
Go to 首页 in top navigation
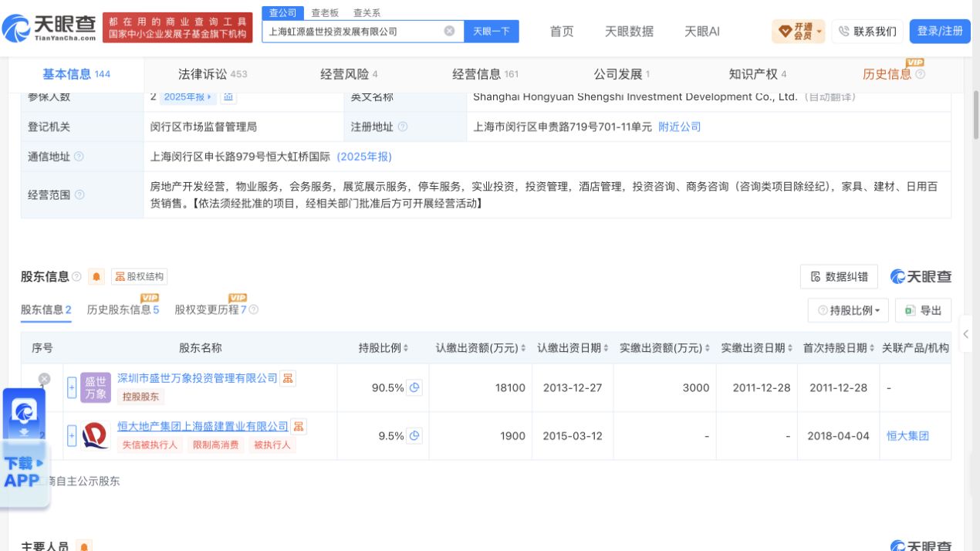(562, 31)
